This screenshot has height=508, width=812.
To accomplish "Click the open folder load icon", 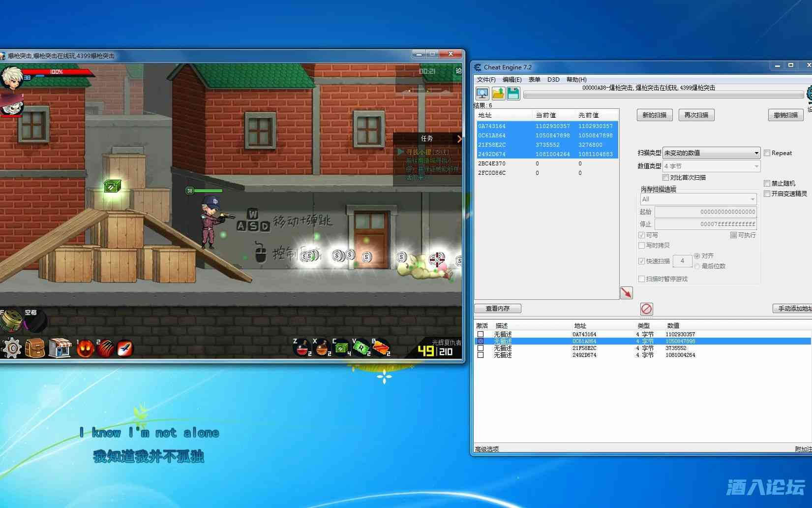I will point(498,94).
